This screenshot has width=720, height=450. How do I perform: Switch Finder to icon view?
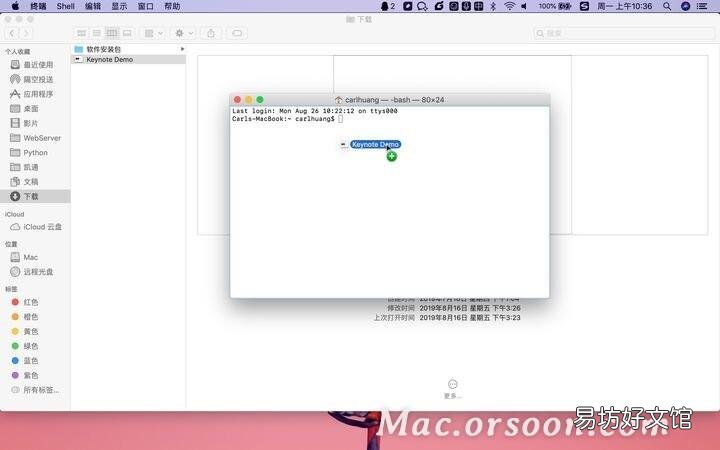click(x=82, y=33)
